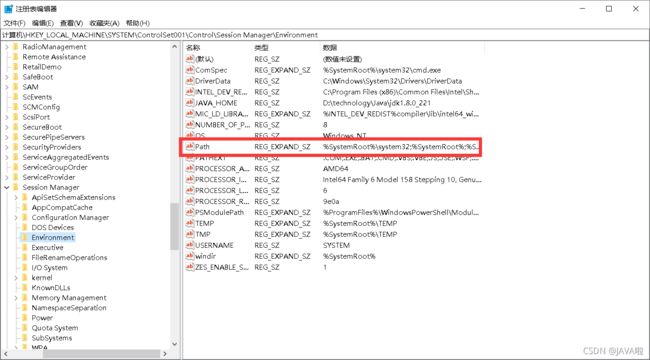650x360 pixels.
Task: Click the Path value string icon
Action: pos(190,147)
